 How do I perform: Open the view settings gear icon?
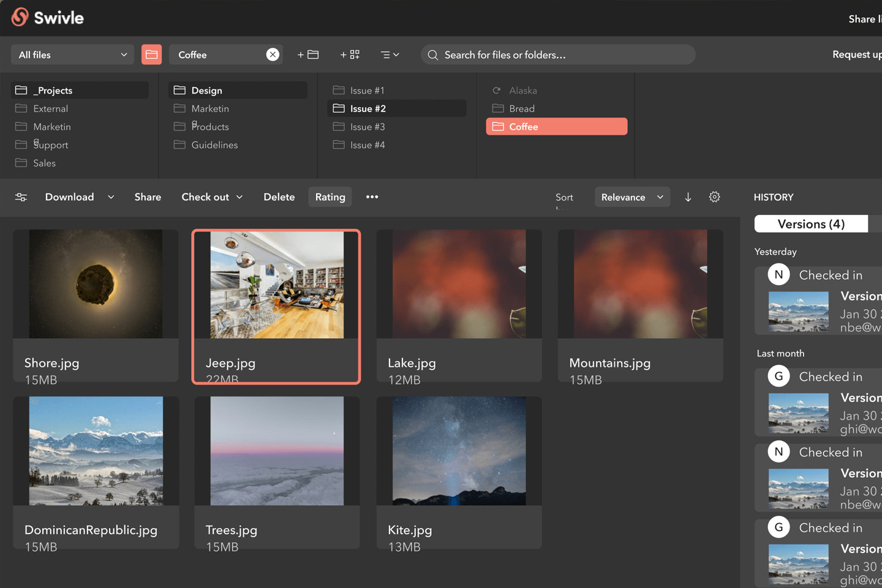point(714,197)
